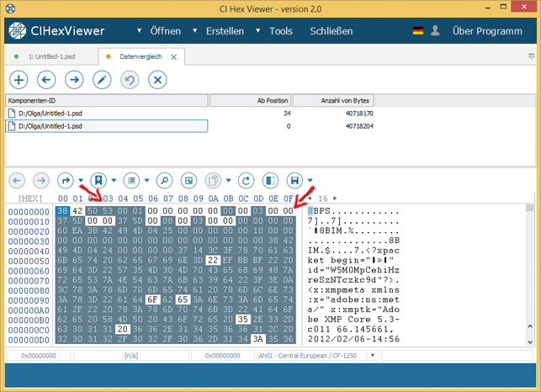Click the Komponenten-ID column header

(107, 101)
